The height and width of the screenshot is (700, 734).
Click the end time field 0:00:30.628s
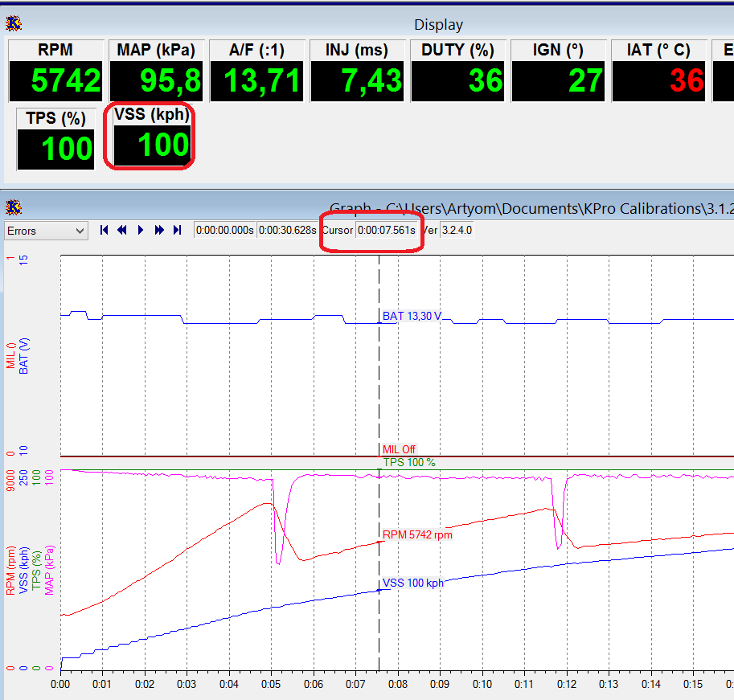(x=288, y=231)
